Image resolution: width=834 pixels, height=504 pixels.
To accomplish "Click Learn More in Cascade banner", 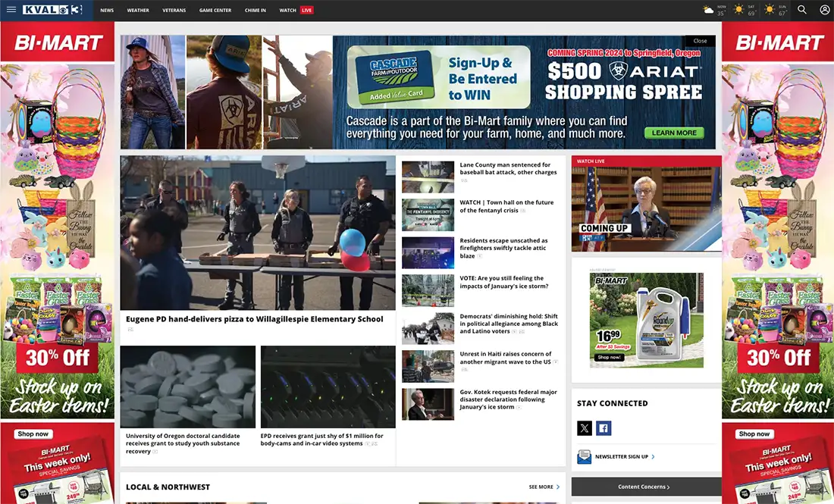I will click(674, 133).
